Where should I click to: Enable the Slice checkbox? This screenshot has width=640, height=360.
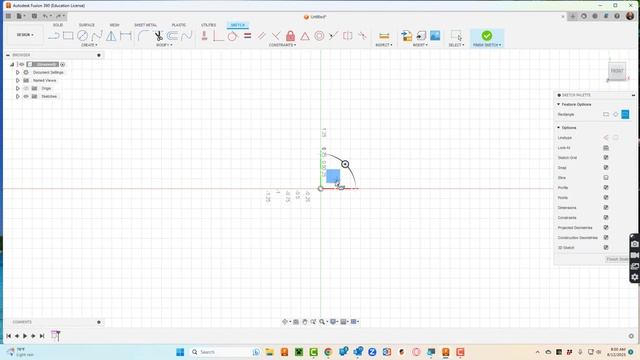[606, 178]
